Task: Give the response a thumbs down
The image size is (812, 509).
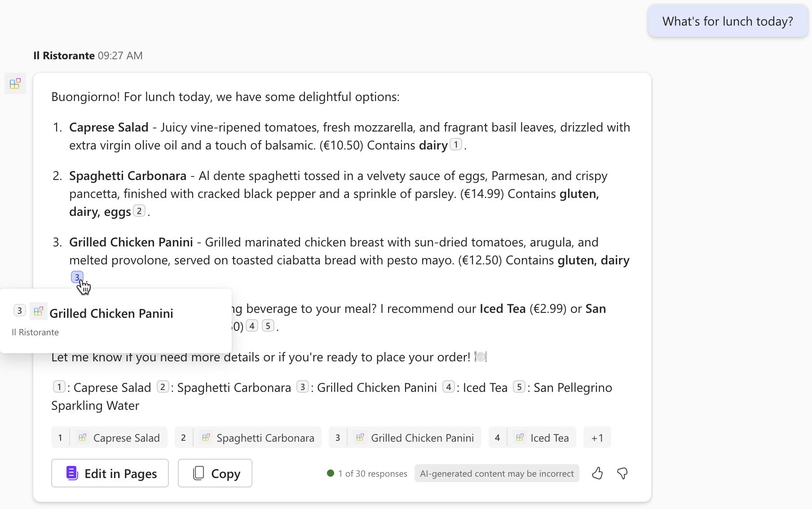Action: pos(623,473)
